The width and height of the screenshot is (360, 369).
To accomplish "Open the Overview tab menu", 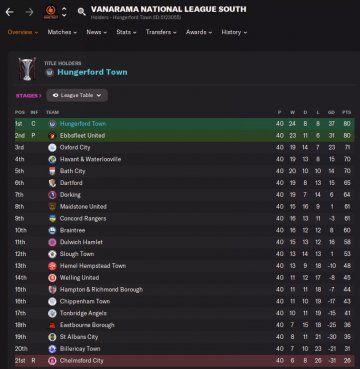I will [23, 32].
